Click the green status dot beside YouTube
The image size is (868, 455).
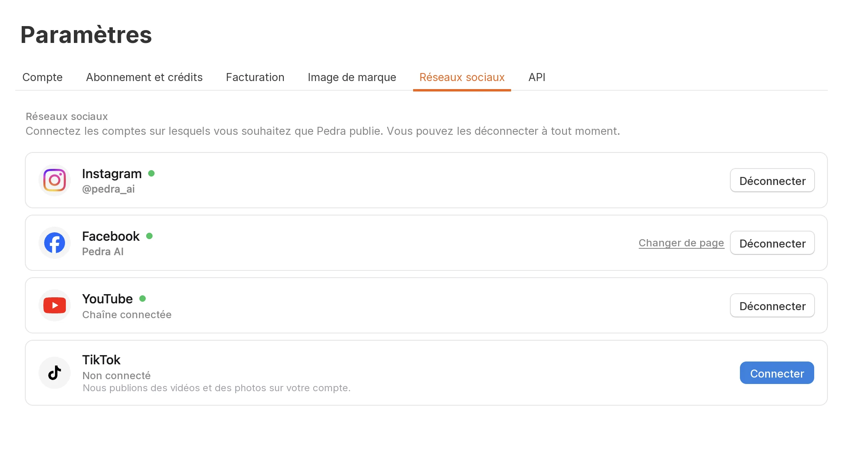(143, 299)
